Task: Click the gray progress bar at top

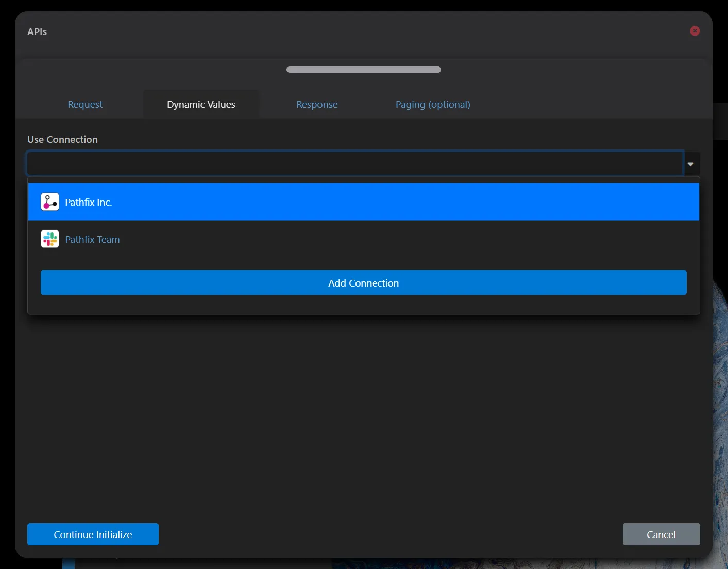Action: [363, 70]
